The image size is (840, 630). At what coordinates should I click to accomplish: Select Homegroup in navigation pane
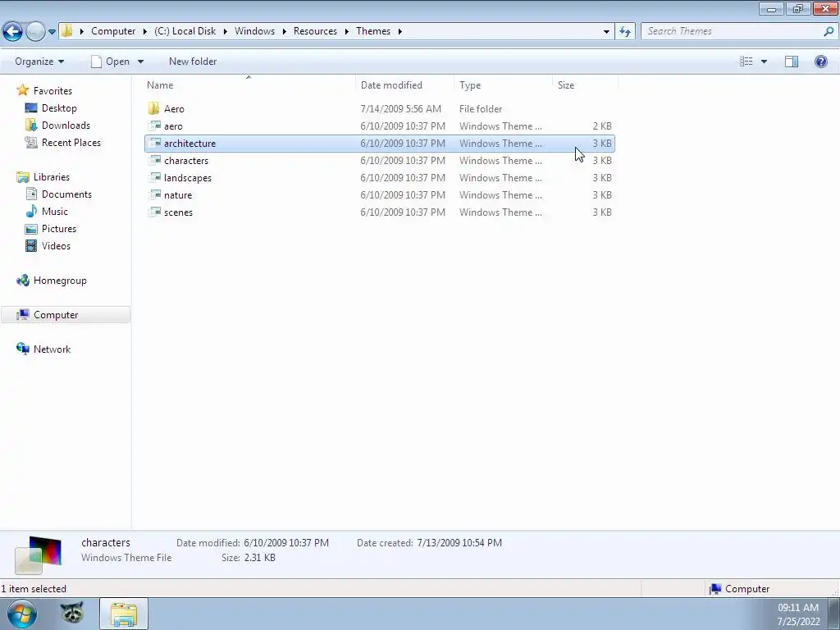[60, 281]
